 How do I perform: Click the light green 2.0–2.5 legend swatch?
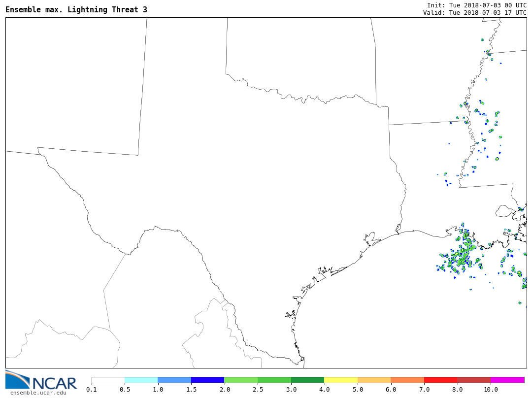point(241,380)
